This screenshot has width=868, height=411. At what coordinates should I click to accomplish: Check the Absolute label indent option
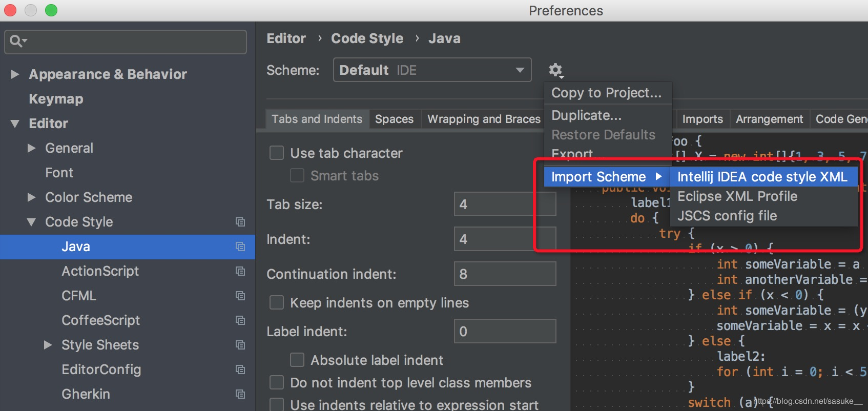[297, 360]
